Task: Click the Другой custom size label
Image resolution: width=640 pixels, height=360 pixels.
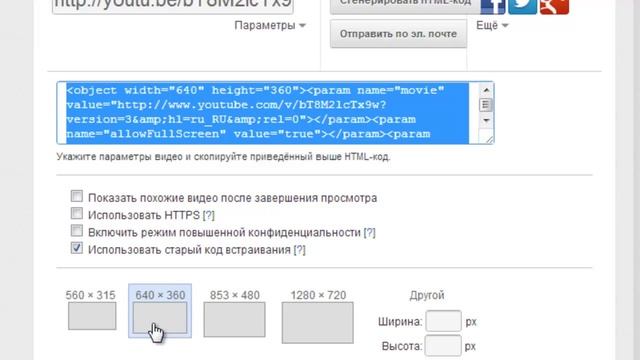Action: click(x=427, y=295)
